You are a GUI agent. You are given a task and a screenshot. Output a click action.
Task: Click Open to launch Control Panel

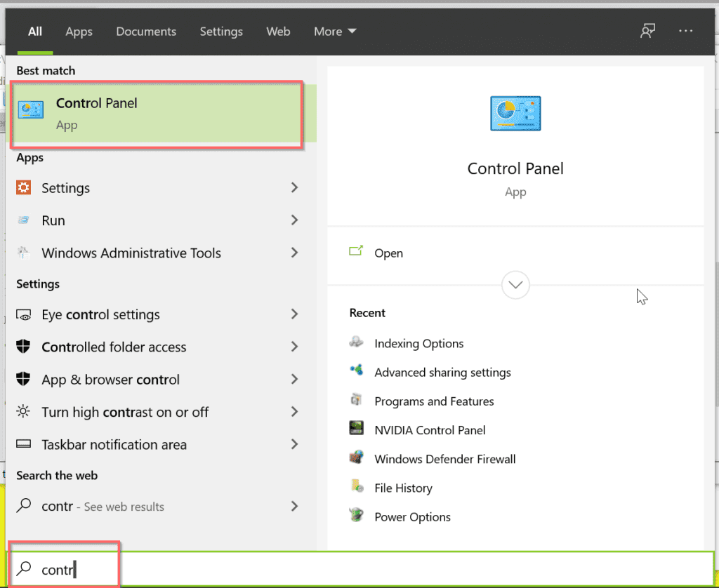(x=389, y=253)
